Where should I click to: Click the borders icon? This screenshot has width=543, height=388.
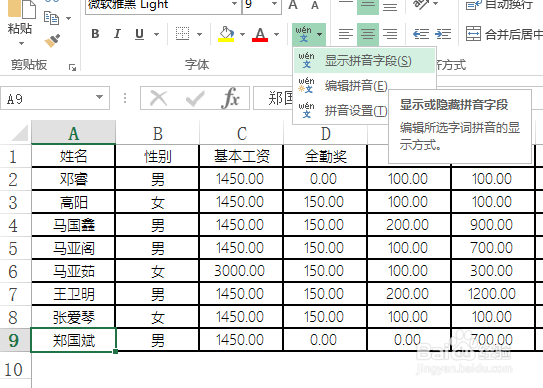click(x=183, y=34)
